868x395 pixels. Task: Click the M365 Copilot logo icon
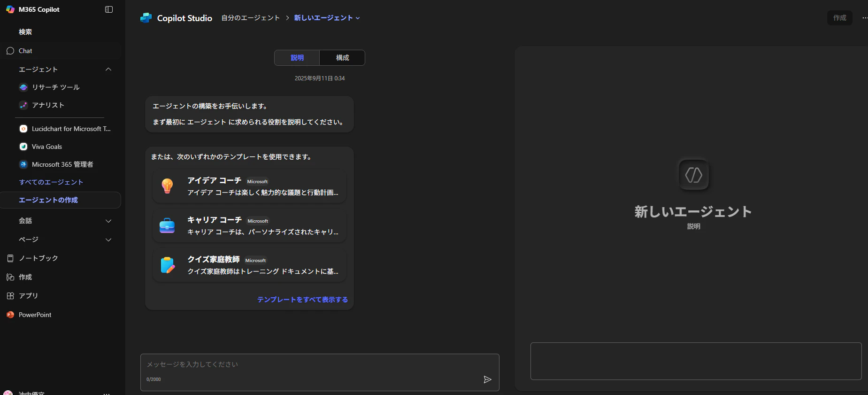10,9
